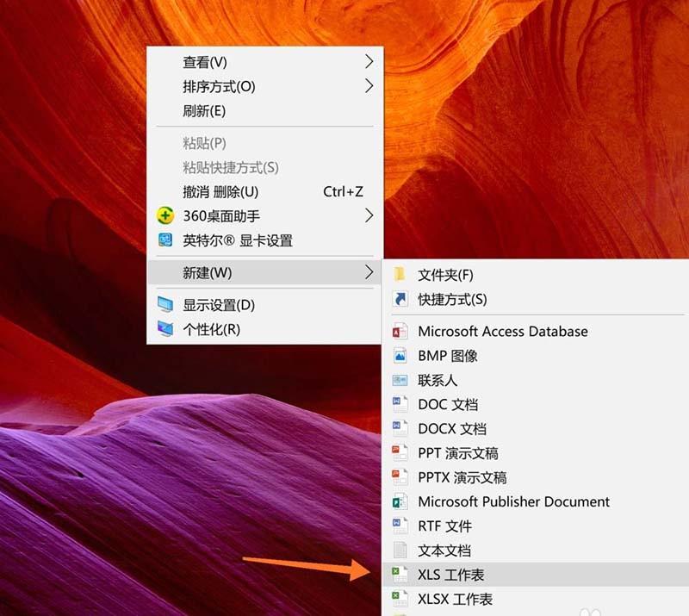
Task: Choose 联系人 to create a contact
Action: [x=439, y=379]
